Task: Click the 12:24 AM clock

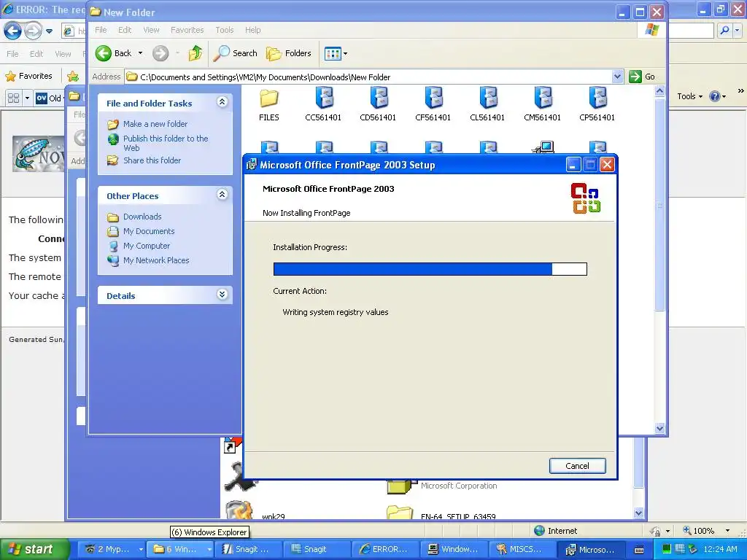Action: click(x=720, y=549)
